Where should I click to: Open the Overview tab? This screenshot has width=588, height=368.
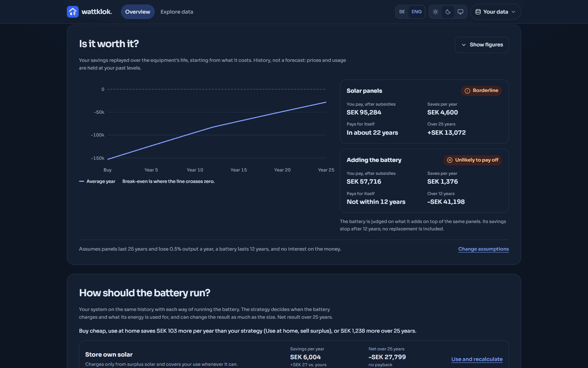click(x=138, y=12)
